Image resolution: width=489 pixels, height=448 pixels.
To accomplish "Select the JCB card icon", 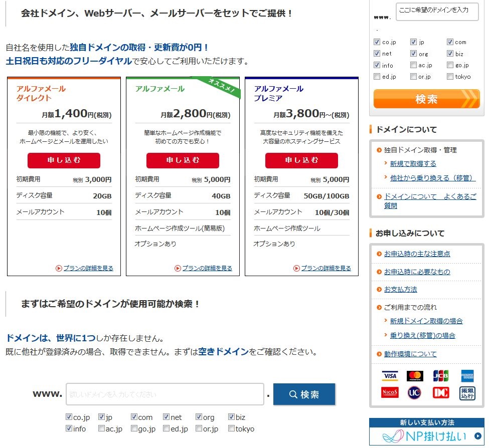I will [x=440, y=375].
